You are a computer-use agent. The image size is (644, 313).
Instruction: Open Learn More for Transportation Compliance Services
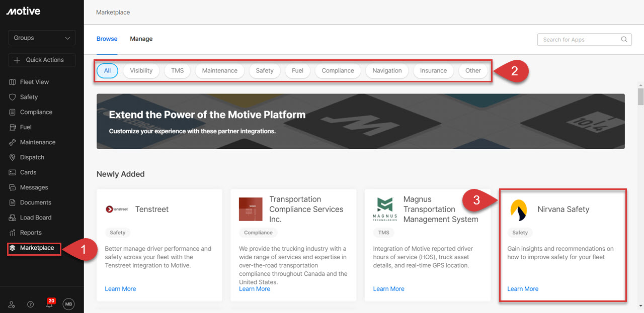(x=255, y=289)
